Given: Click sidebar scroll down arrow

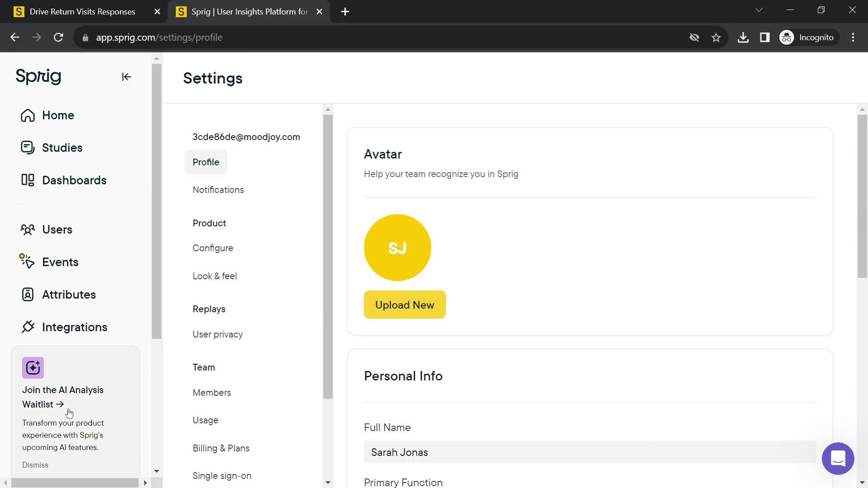Looking at the screenshot, I should (156, 471).
